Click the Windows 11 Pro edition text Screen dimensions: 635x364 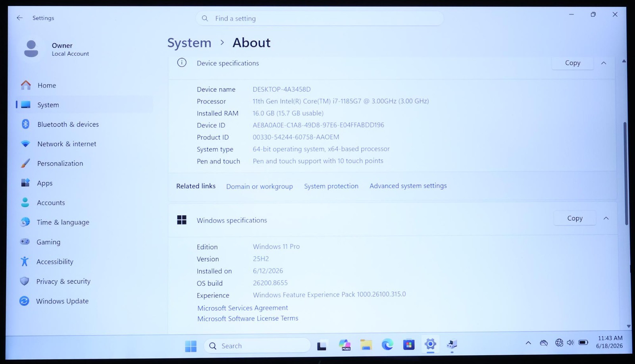[276, 247]
